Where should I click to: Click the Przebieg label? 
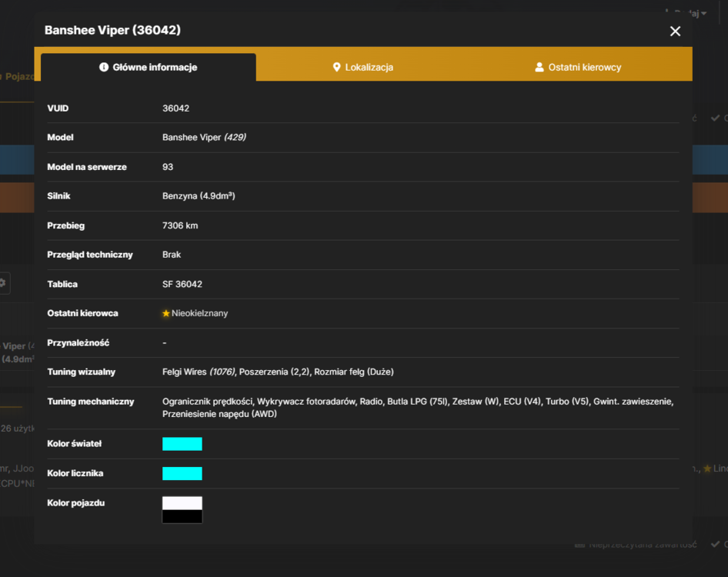66,225
